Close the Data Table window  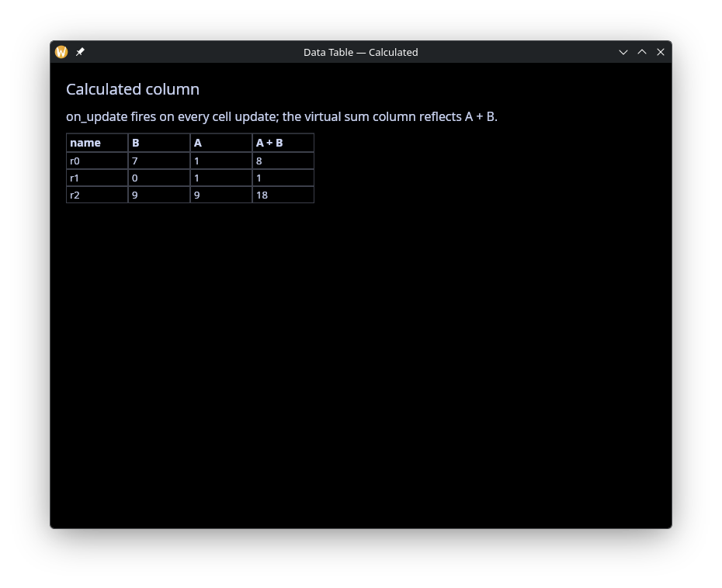point(661,52)
